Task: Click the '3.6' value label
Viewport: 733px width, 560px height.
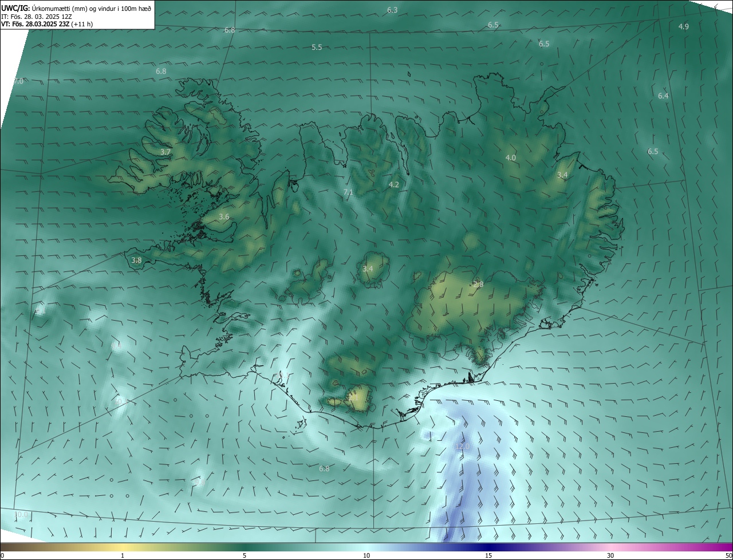Action: click(x=224, y=217)
